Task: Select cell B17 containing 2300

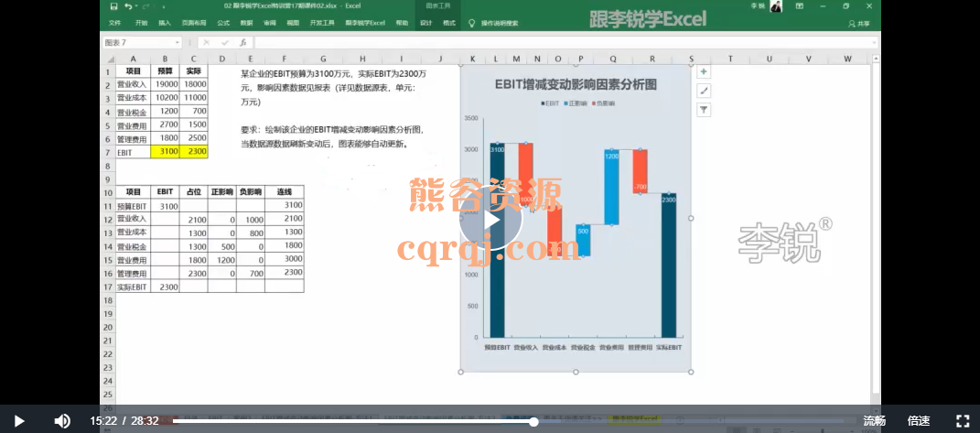Action: (x=165, y=287)
